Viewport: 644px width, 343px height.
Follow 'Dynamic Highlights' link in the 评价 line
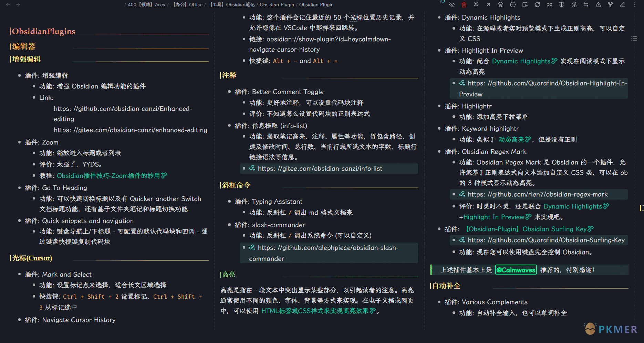576,206
